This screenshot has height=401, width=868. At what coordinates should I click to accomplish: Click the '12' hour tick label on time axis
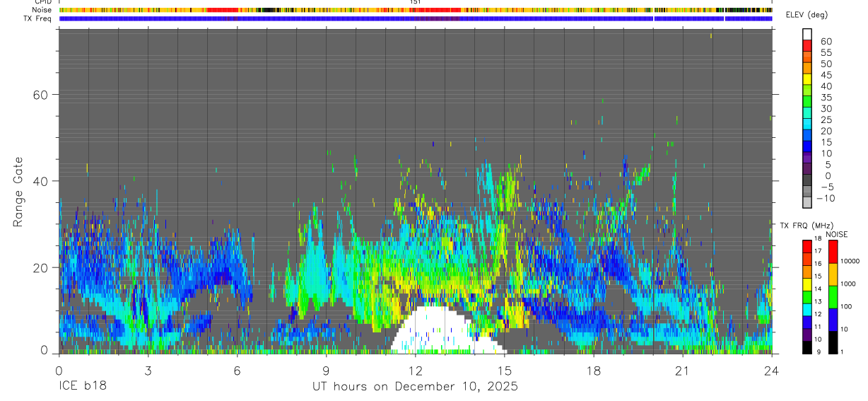[x=415, y=371]
